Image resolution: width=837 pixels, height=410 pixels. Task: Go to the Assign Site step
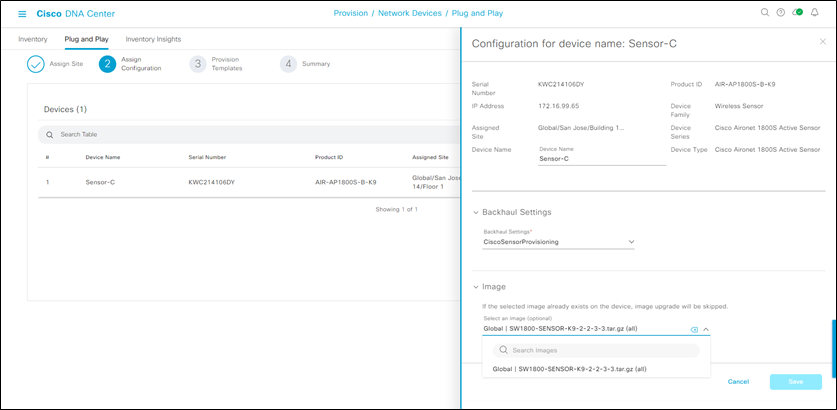(x=56, y=64)
